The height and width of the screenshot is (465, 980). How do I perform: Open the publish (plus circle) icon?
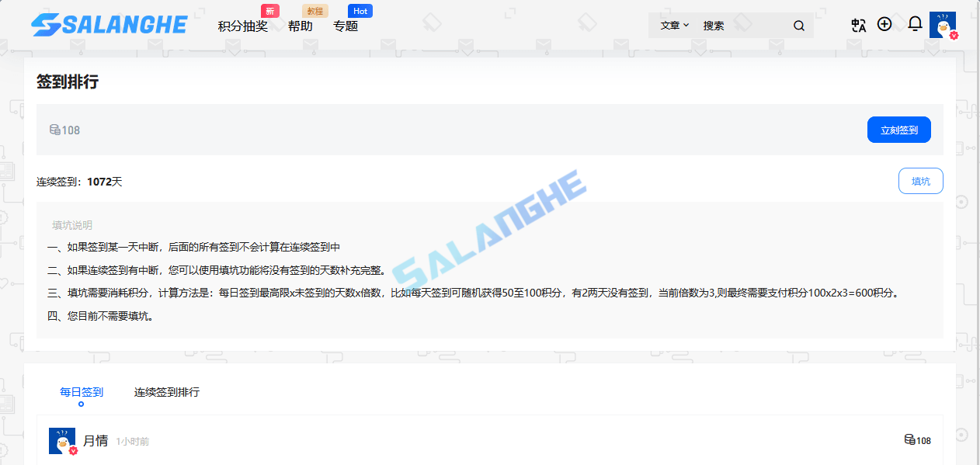tap(884, 24)
